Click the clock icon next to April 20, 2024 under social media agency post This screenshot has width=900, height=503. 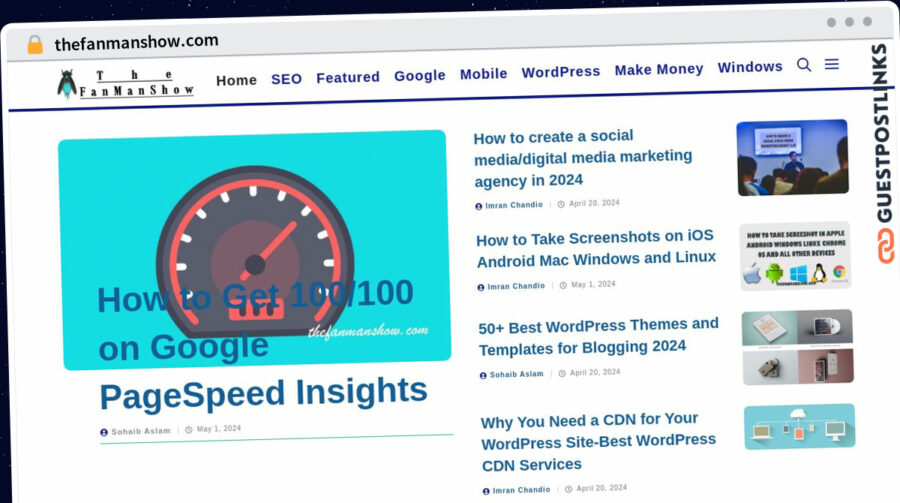coord(561,204)
